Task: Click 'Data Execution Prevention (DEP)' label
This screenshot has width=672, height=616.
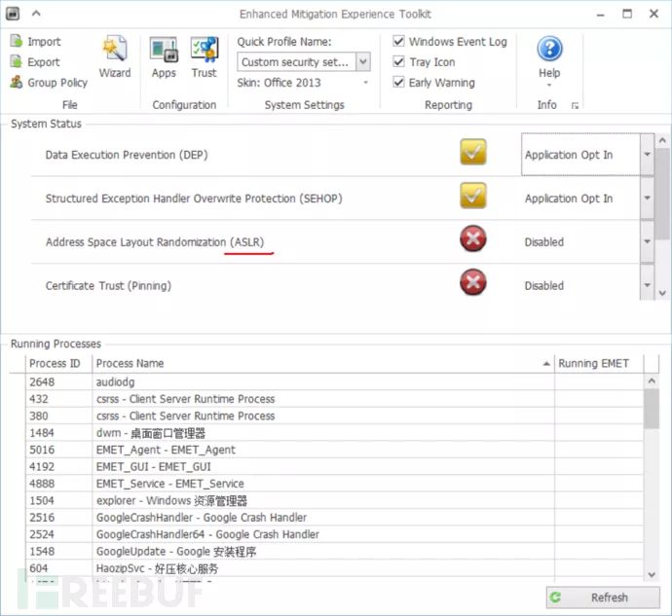Action: click(127, 155)
